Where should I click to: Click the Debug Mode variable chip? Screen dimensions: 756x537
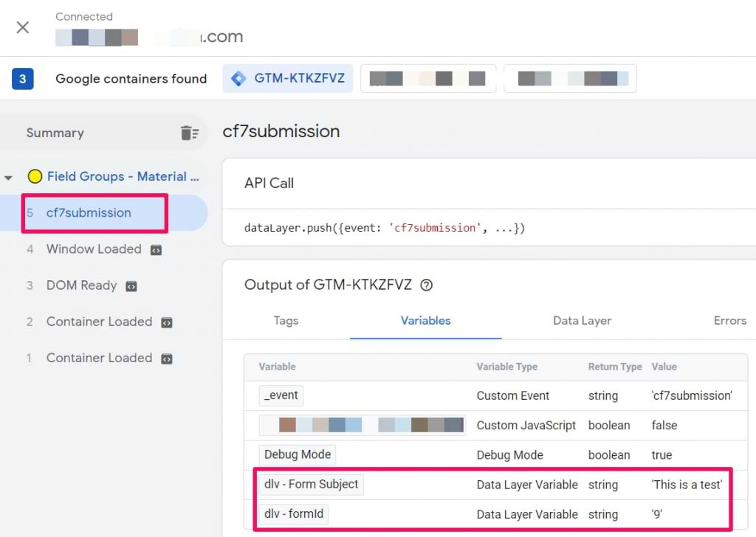point(297,455)
